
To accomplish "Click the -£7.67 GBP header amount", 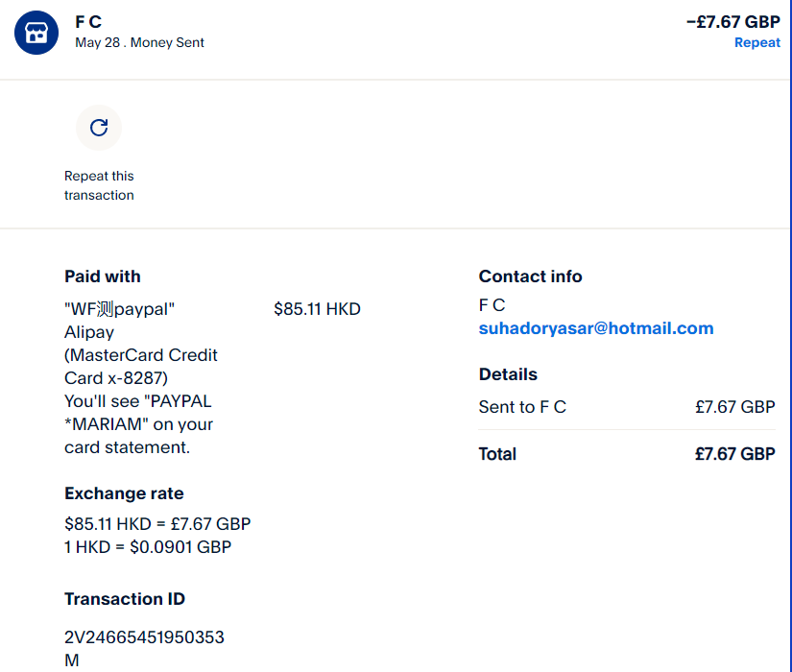I will coord(732,21).
